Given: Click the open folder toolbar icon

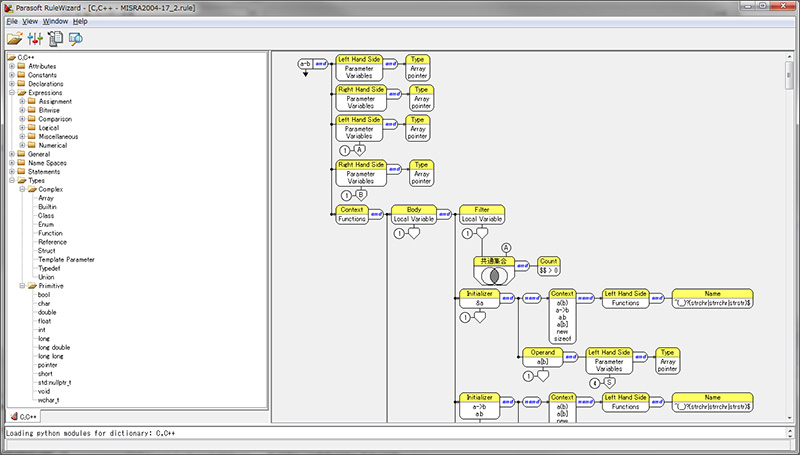Looking at the screenshot, I should coord(14,39).
